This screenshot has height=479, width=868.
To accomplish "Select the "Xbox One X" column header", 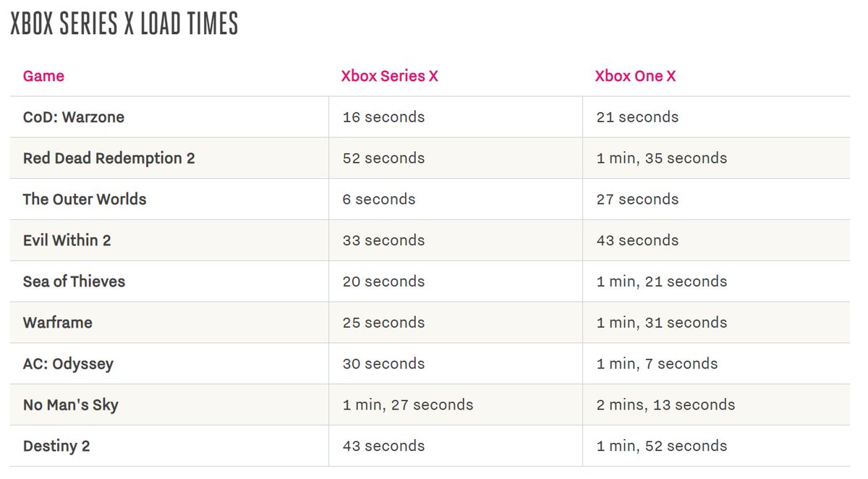I will 635,76.
